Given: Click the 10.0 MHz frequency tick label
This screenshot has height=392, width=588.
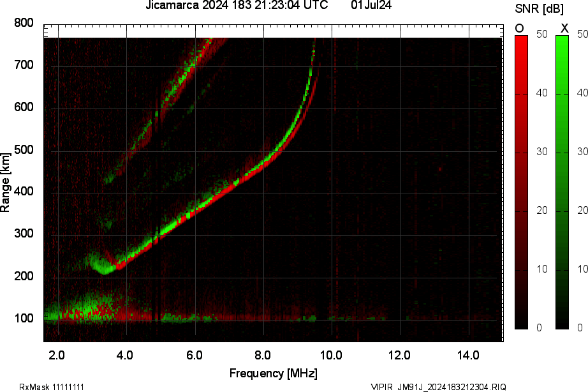Looking at the screenshot, I should tap(332, 355).
